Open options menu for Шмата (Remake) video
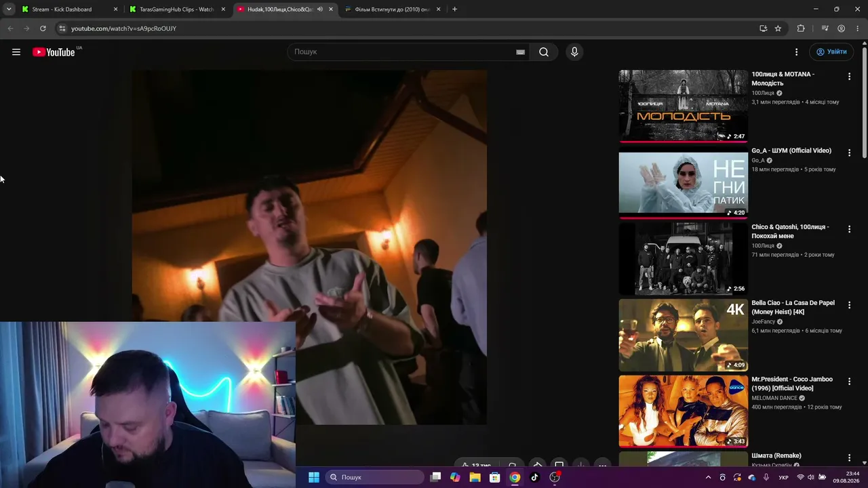The width and height of the screenshot is (868, 488). [x=849, y=458]
